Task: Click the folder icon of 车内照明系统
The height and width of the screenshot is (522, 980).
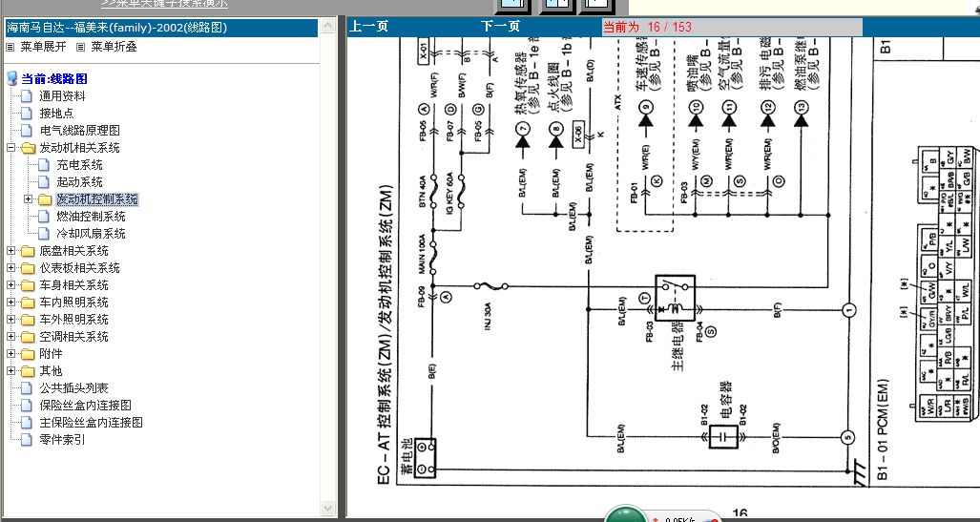Action: pos(28,303)
